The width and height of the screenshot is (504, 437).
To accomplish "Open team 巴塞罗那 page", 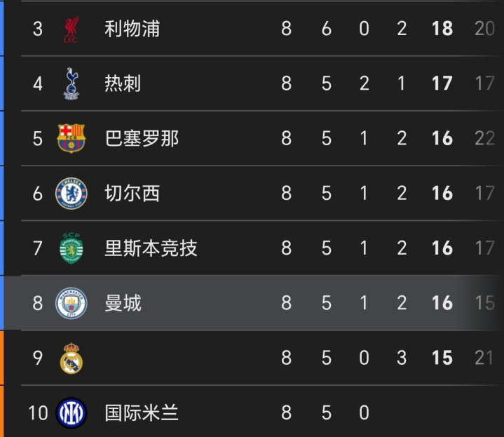I will (x=142, y=138).
